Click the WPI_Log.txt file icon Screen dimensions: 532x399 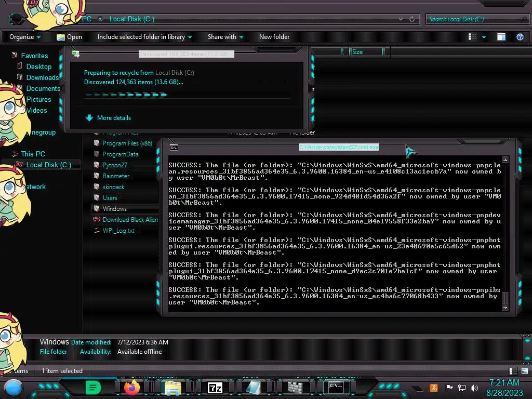pos(97,230)
